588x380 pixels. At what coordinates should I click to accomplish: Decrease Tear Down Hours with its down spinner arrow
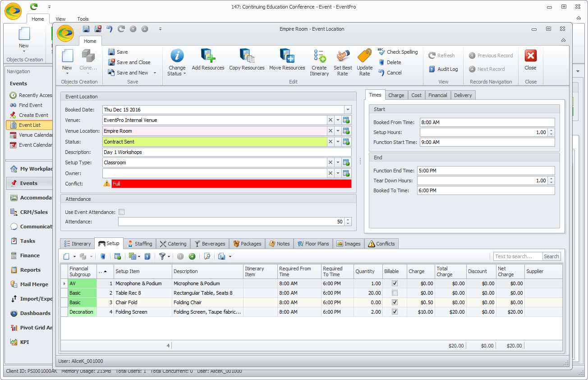coord(551,182)
